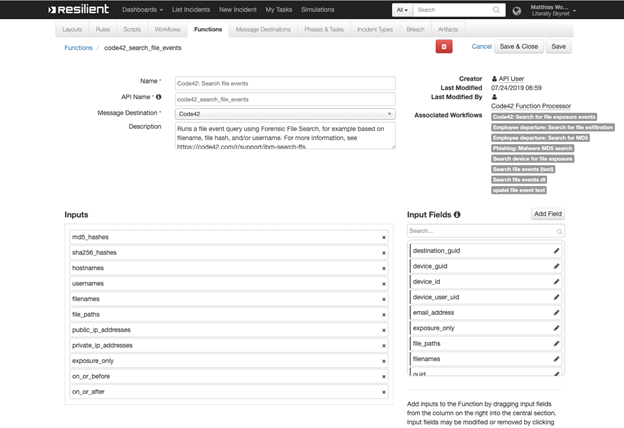
Task: Open New Incident in top navigation
Action: tap(238, 10)
